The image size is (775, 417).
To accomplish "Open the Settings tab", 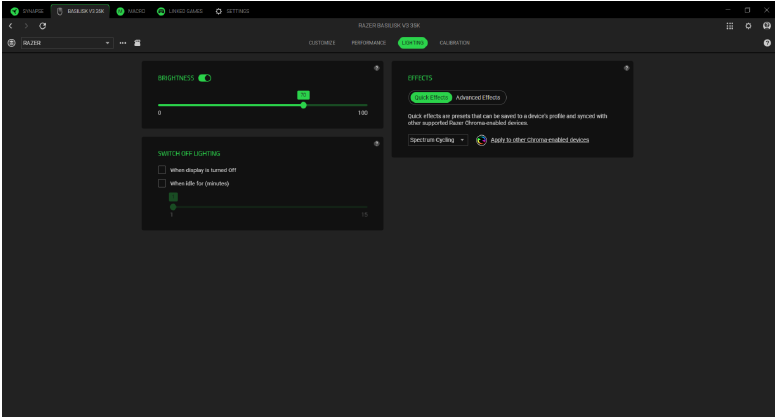I will pos(232,11).
